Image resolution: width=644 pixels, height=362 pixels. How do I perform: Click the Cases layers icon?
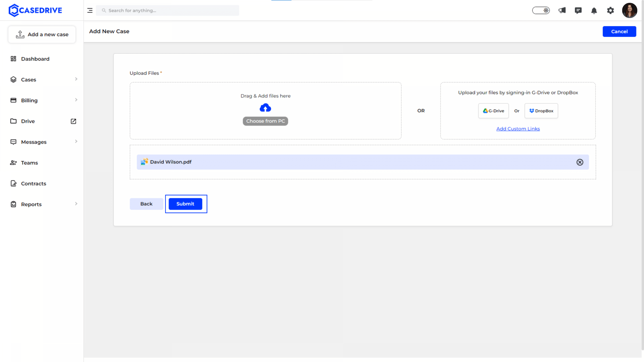pyautogui.click(x=13, y=80)
